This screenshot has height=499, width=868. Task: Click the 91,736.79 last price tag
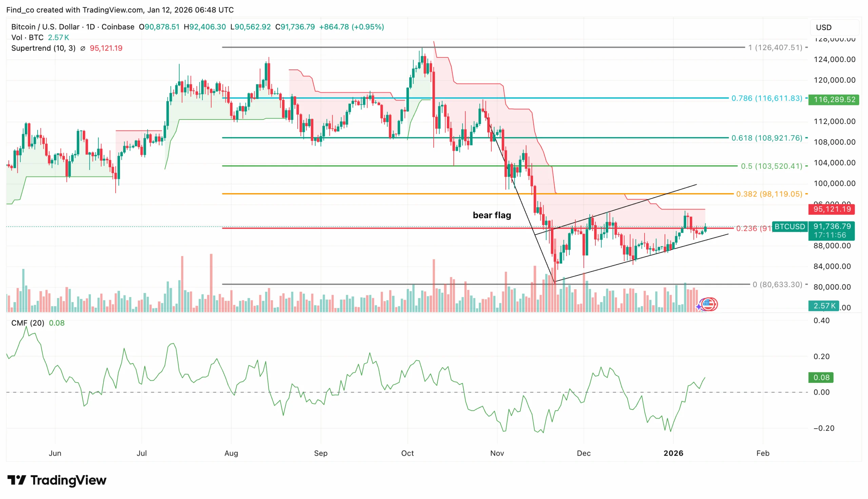(832, 226)
